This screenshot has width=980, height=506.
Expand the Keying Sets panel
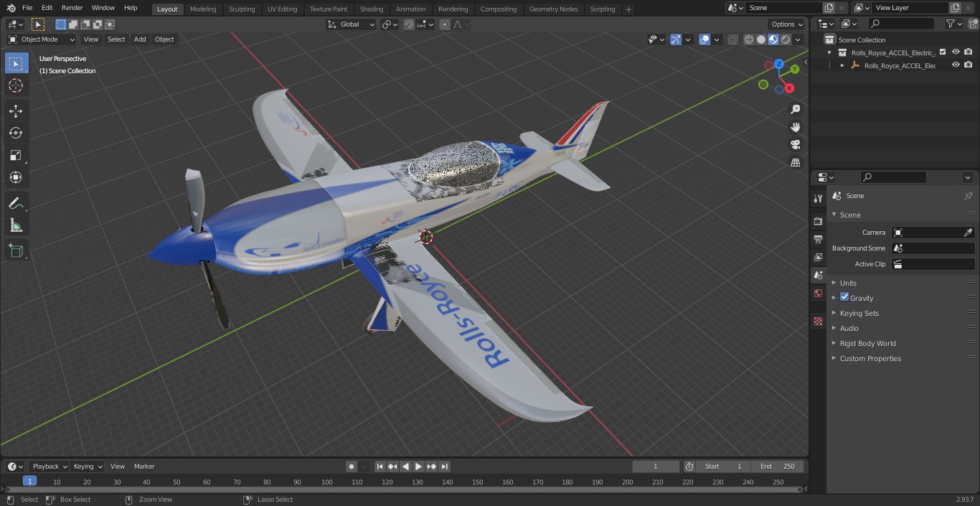tap(859, 313)
